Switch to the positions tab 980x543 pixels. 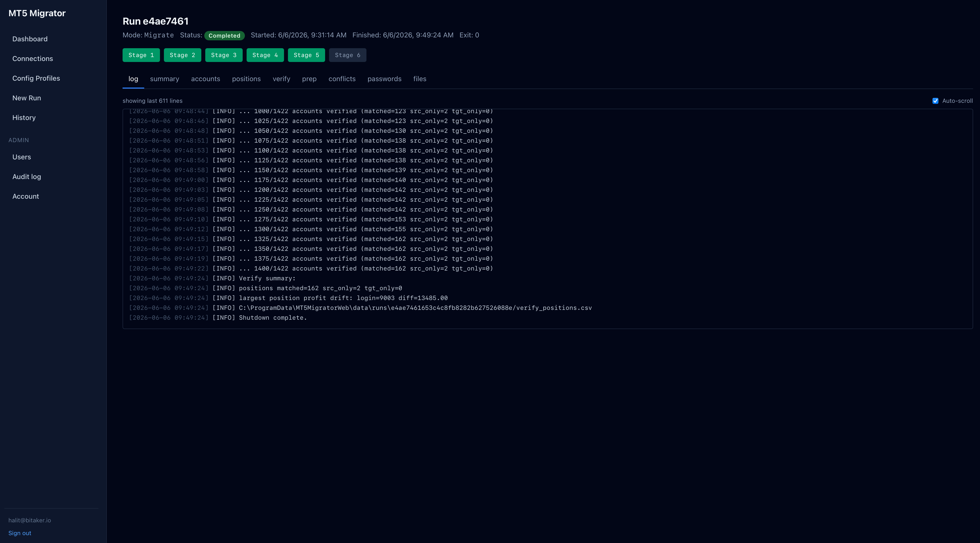point(247,79)
